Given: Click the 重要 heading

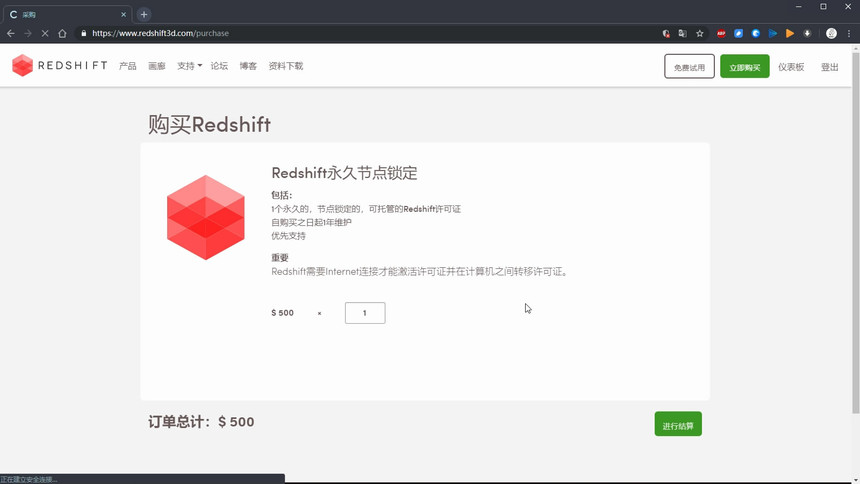Looking at the screenshot, I should [280, 257].
